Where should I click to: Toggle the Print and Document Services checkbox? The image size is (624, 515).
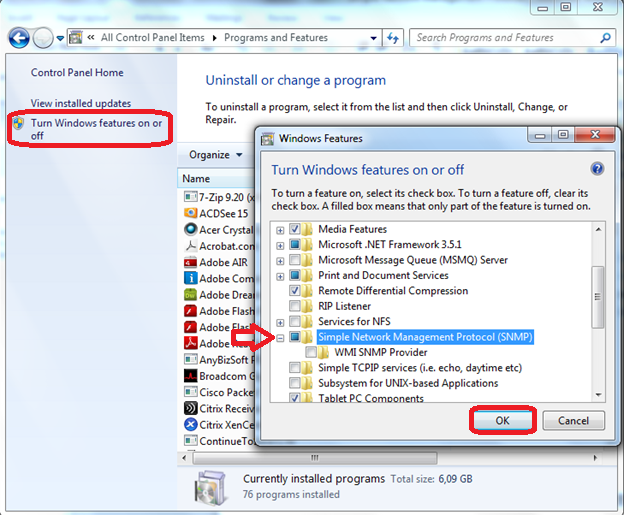(294, 275)
